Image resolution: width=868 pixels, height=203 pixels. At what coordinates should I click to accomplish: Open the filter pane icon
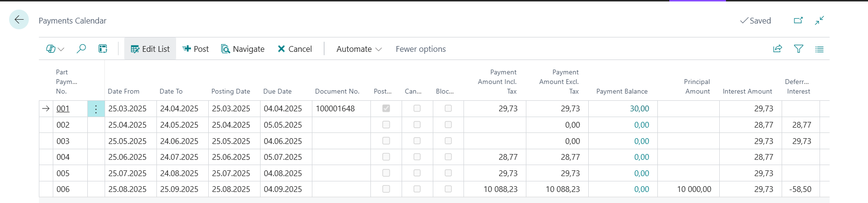click(798, 48)
